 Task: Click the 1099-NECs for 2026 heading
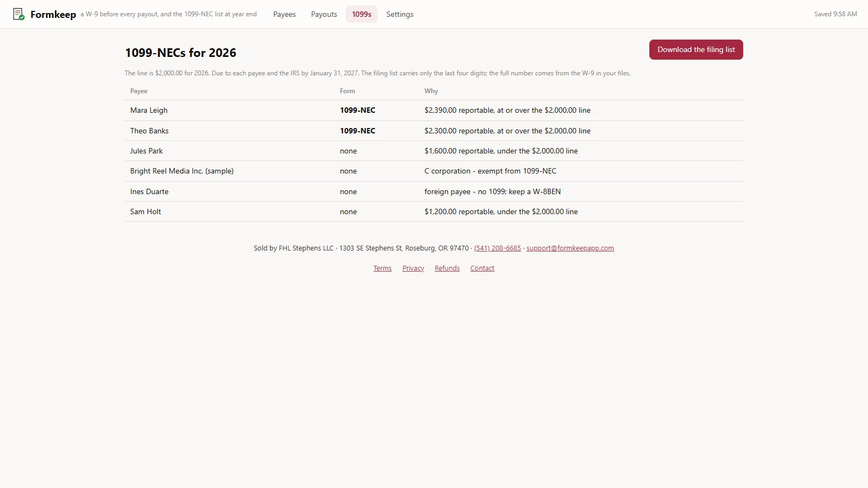[181, 53]
